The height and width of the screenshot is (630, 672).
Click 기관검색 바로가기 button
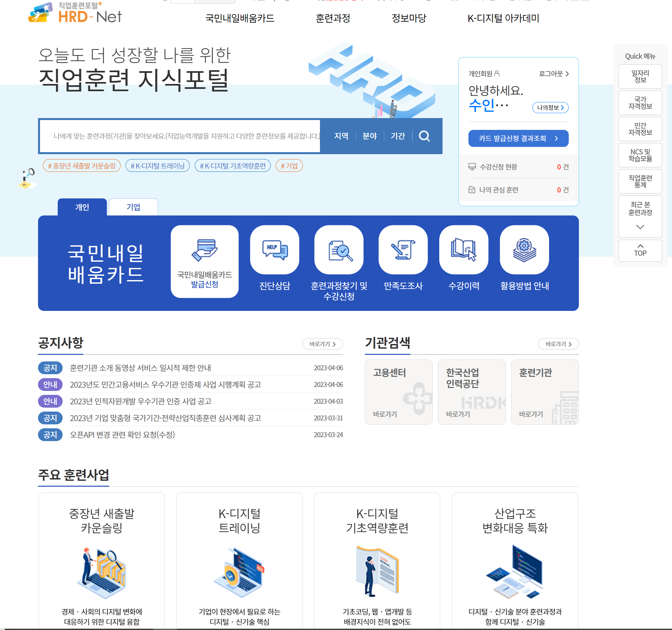(x=558, y=344)
